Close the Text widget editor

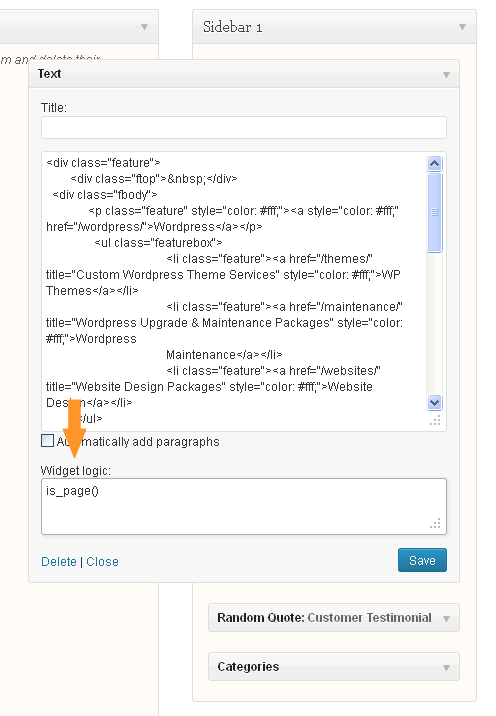[x=102, y=562]
